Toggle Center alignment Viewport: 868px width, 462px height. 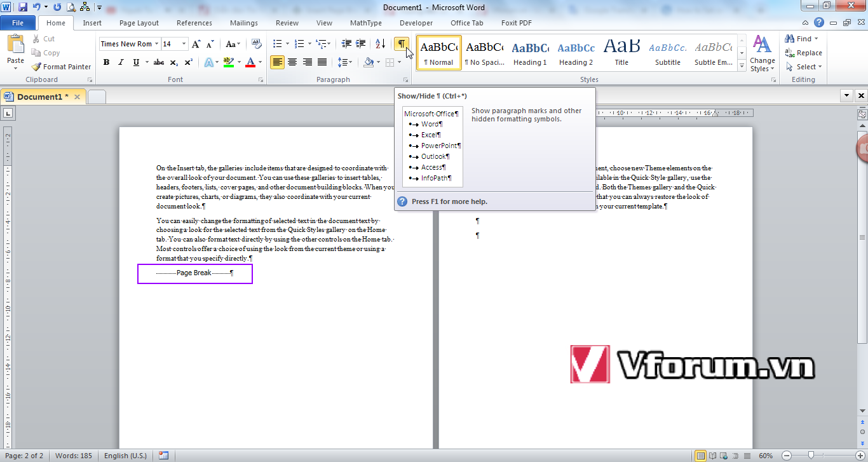[292, 62]
